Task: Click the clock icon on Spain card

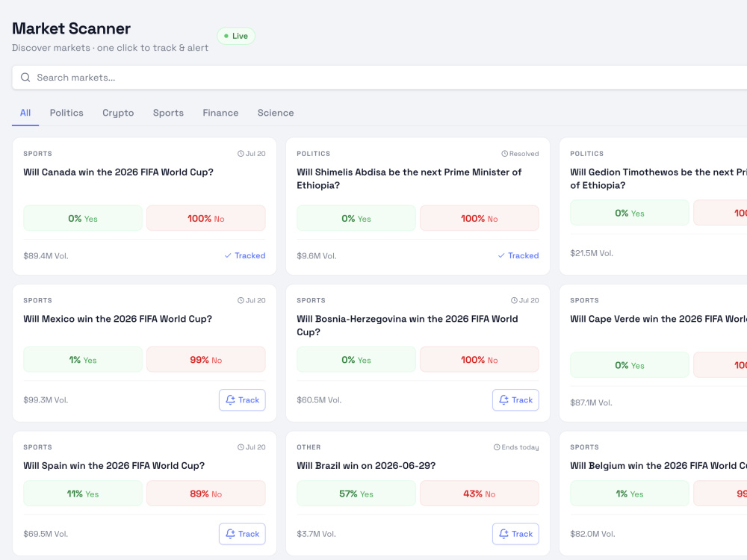Action: coord(241,447)
